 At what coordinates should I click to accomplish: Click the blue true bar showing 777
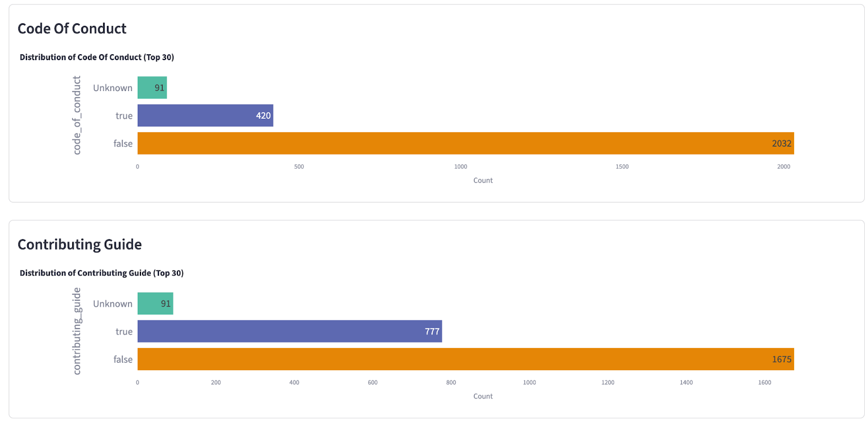(x=289, y=331)
